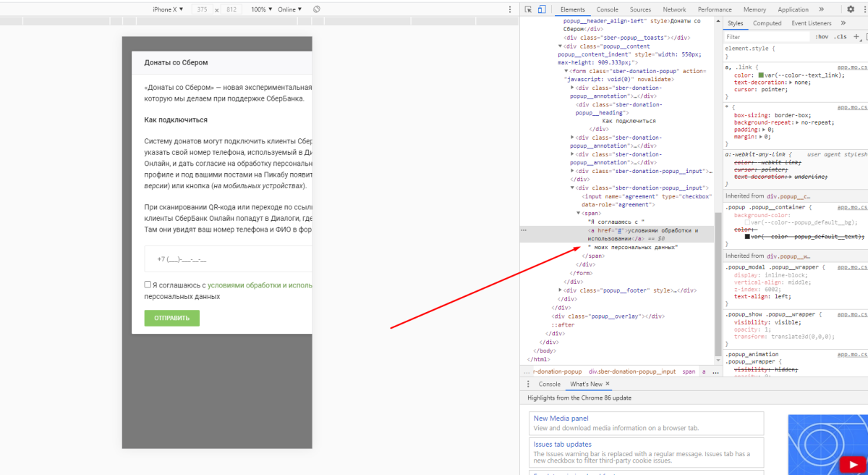Click trailing breadcrumb overflow ellipsis

(714, 371)
